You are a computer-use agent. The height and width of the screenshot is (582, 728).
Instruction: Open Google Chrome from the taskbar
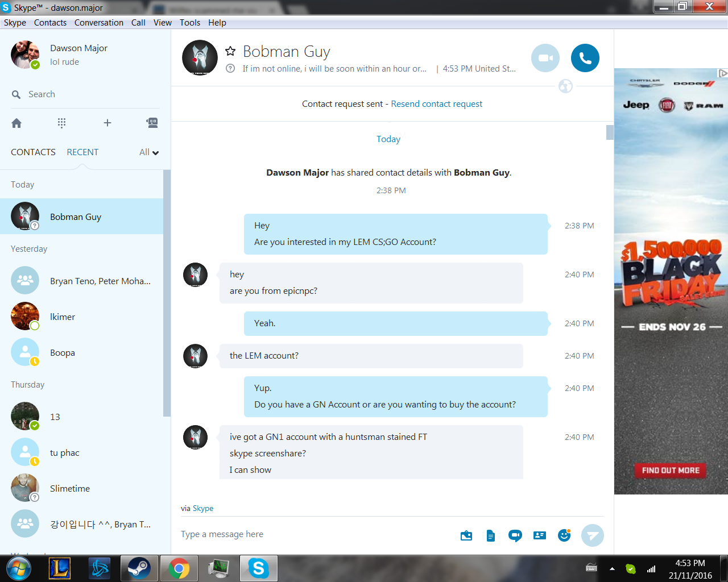(179, 568)
